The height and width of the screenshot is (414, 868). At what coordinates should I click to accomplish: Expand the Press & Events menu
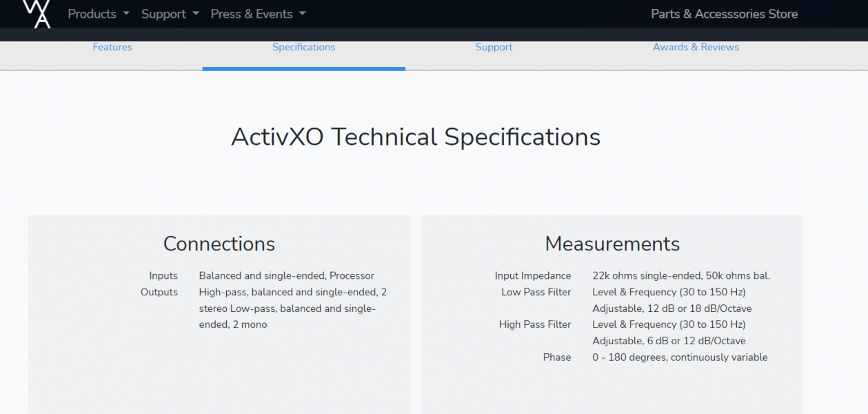[x=259, y=14]
